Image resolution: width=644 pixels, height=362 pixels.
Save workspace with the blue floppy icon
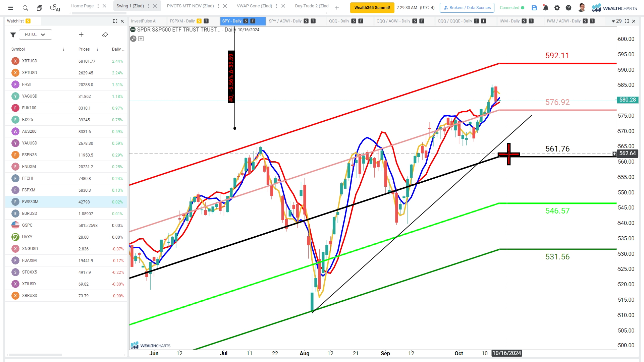(534, 8)
